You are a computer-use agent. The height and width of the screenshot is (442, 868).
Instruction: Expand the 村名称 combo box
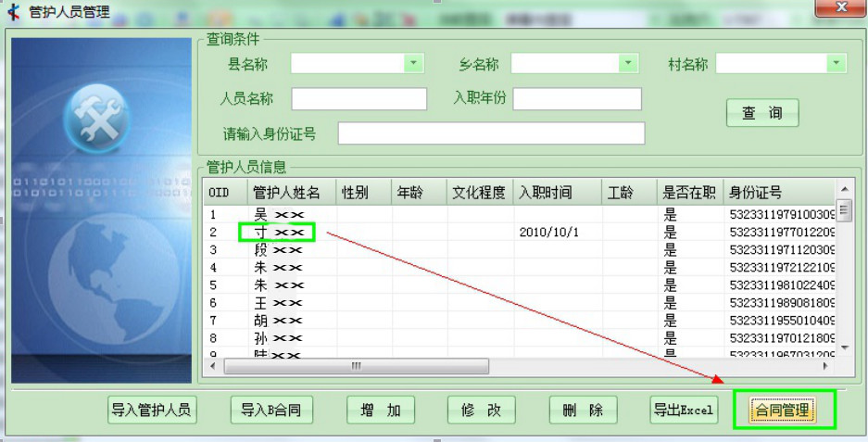837,63
